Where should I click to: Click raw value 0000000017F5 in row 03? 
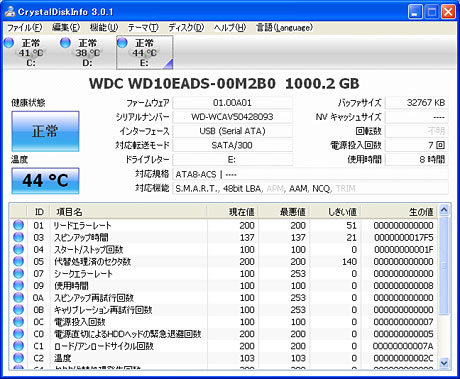(x=404, y=237)
